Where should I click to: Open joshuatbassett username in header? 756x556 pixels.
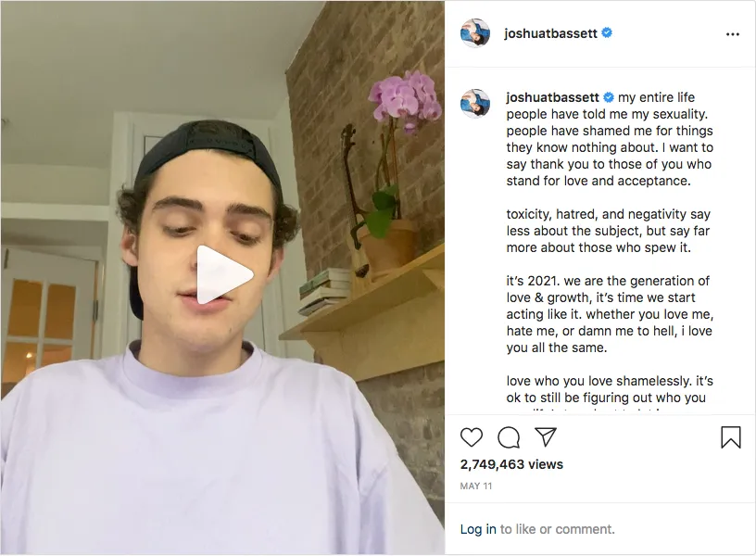point(550,33)
